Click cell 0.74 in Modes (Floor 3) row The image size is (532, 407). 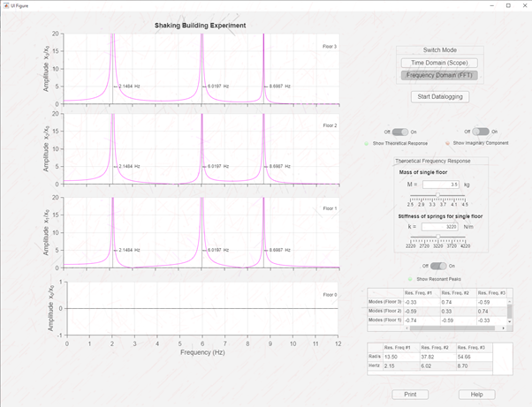458,302
